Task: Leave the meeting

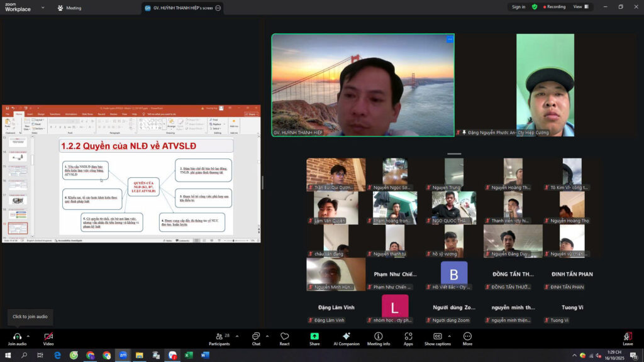Action: pyautogui.click(x=628, y=337)
